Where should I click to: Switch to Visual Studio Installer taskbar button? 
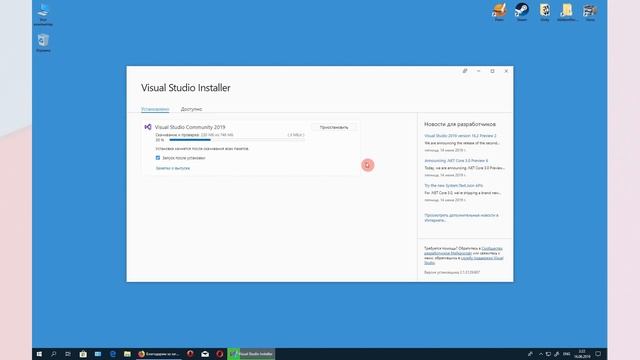(251, 354)
